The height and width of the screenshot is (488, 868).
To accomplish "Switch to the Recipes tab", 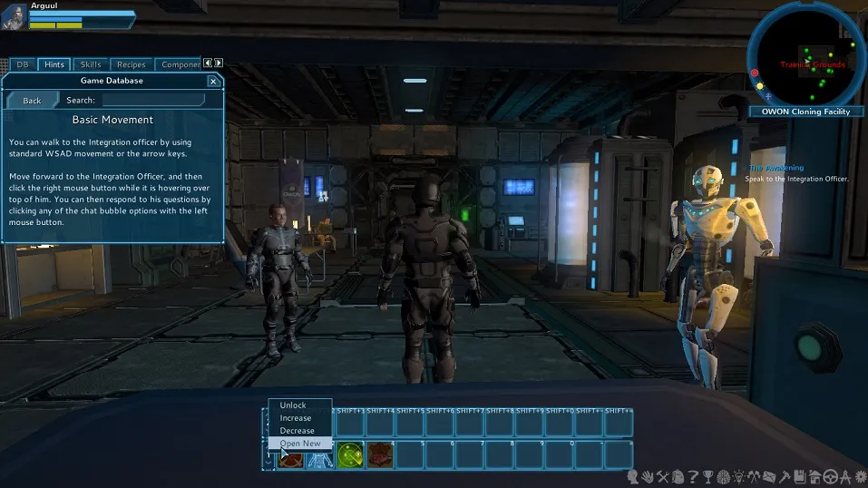I will click(132, 64).
